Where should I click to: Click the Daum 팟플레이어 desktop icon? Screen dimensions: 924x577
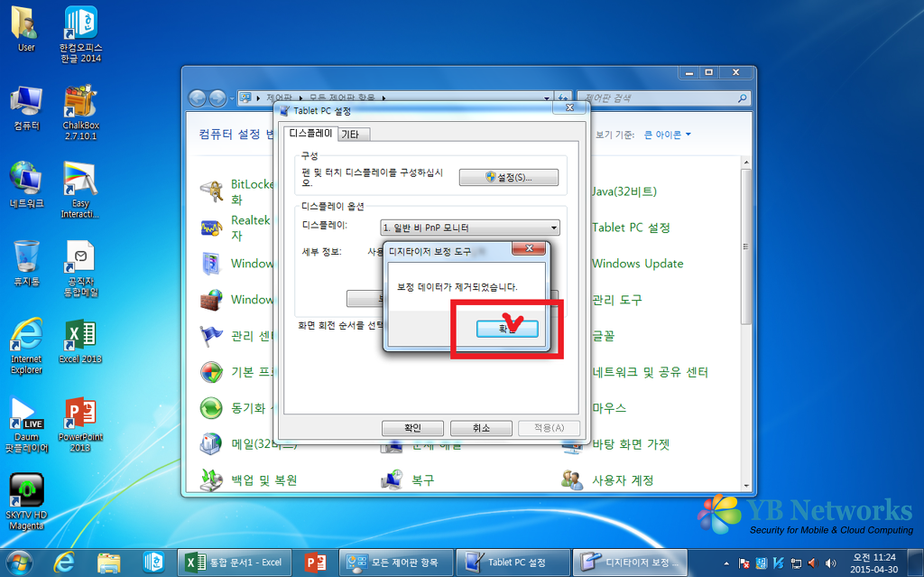26,424
